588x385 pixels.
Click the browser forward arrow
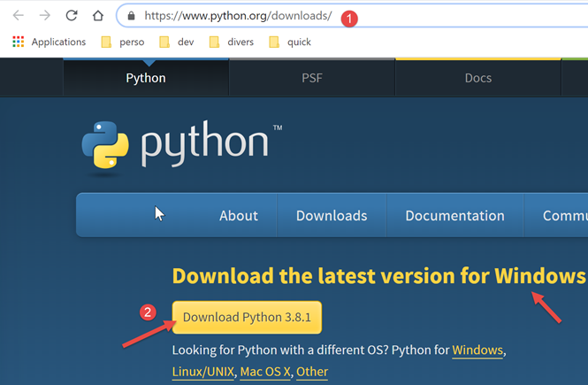coord(44,16)
